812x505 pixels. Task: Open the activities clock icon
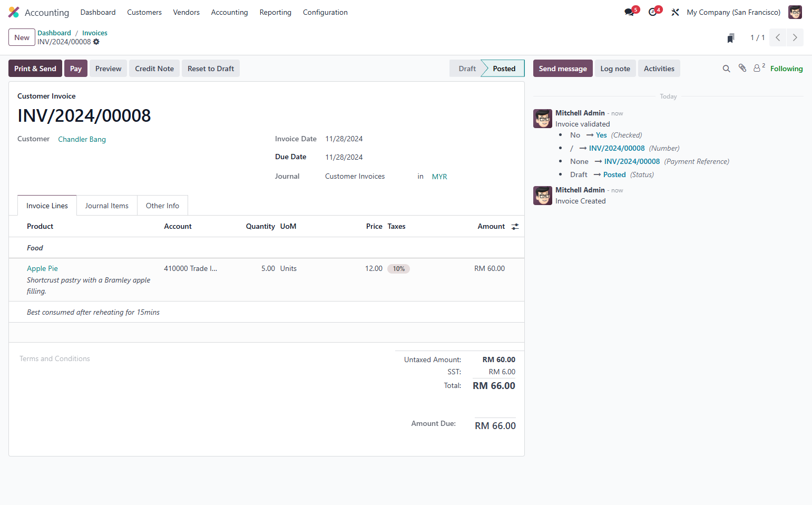pyautogui.click(x=653, y=12)
